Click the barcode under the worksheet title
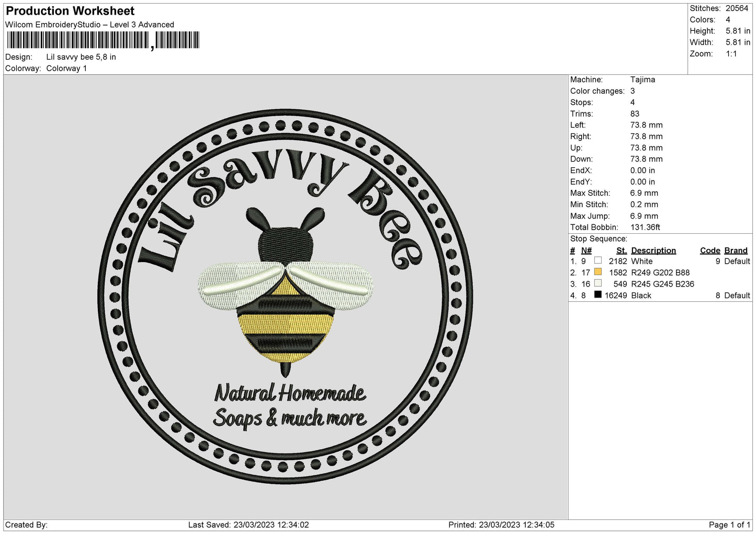The height and width of the screenshot is (534, 756). [103, 40]
